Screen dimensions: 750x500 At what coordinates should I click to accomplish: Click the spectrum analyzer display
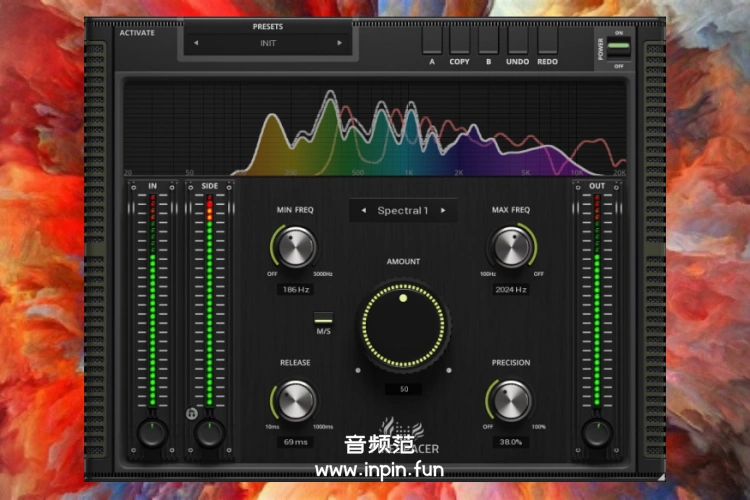[375, 128]
